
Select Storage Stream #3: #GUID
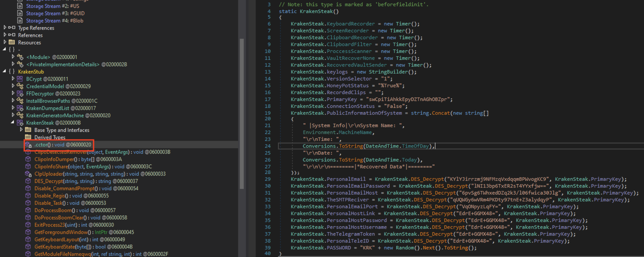coord(55,13)
